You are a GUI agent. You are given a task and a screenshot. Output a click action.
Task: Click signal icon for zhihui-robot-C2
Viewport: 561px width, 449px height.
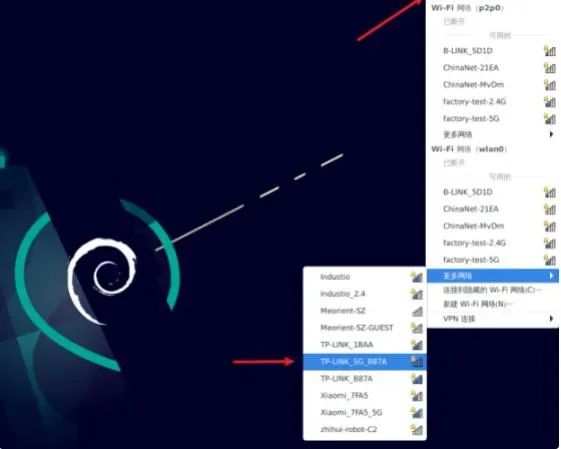point(416,429)
